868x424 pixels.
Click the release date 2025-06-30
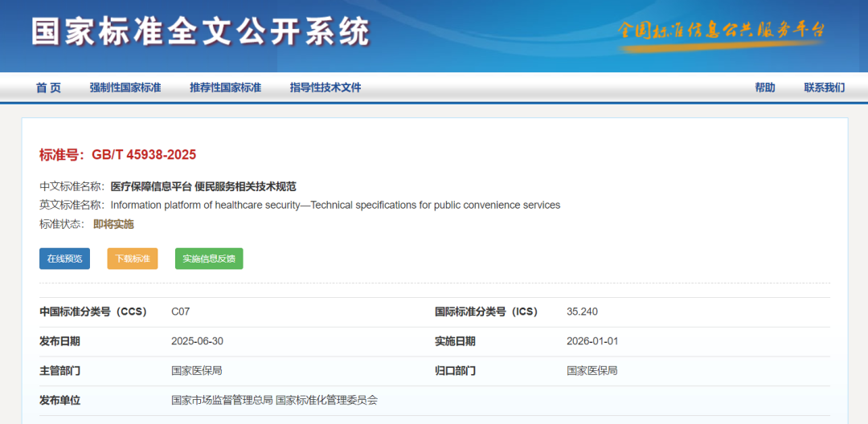click(198, 341)
